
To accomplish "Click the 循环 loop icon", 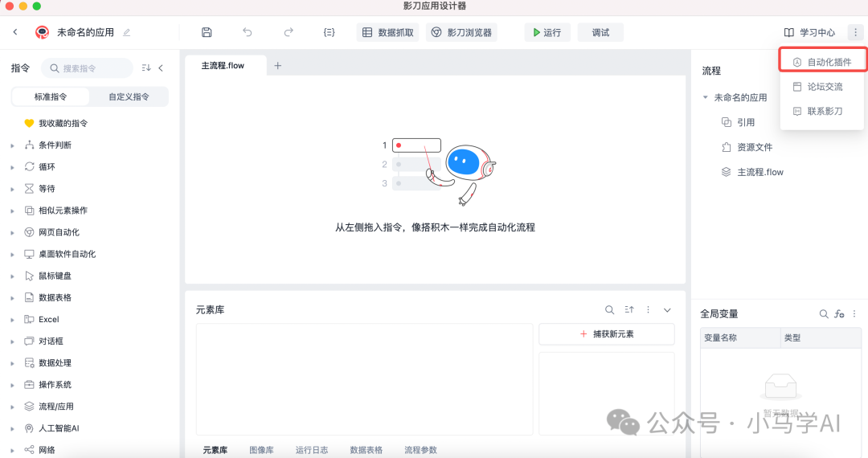I will 30,166.
